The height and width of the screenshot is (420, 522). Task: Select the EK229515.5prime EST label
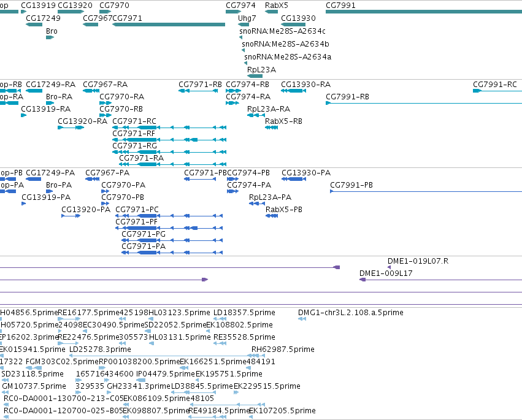[x=267, y=386]
